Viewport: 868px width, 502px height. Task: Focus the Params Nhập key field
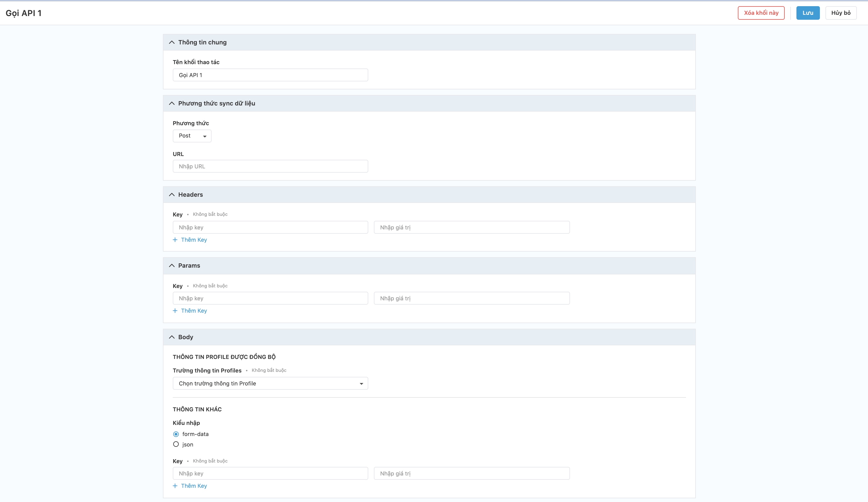click(x=270, y=298)
